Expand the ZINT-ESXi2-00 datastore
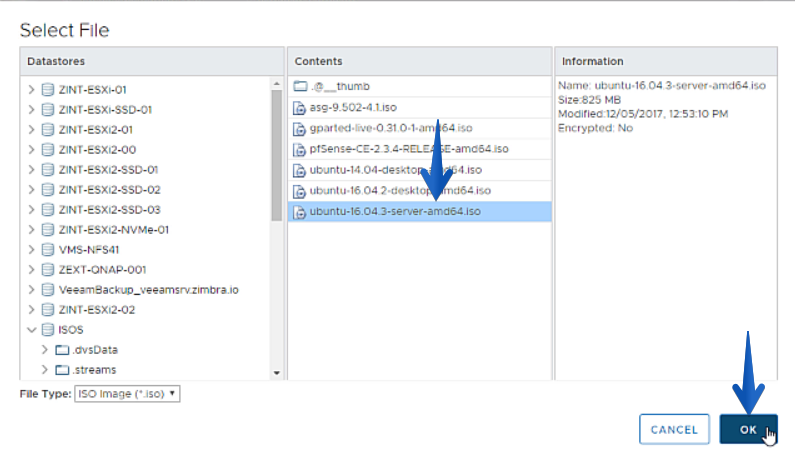This screenshot has width=795, height=462. [31, 150]
